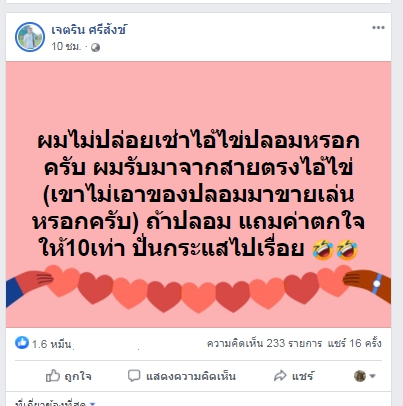Image resolution: width=403 pixels, height=406 pixels.
Task: Open the three-dot post options menu
Action: [378, 28]
